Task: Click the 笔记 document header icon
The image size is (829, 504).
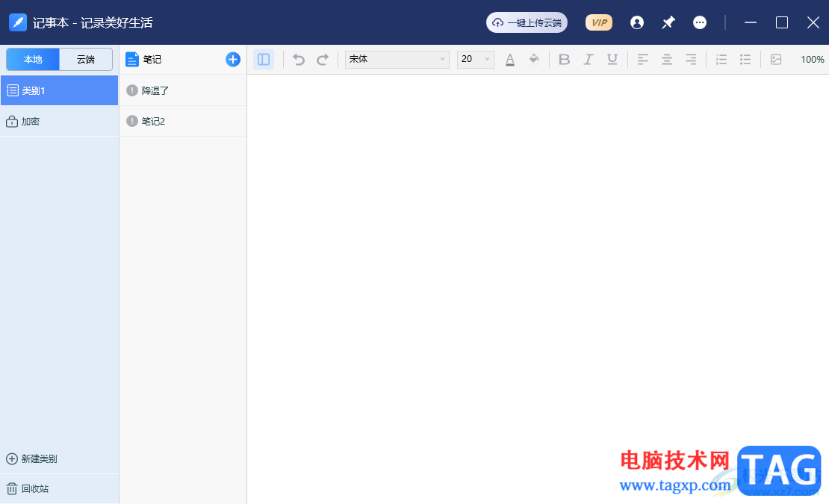Action: point(131,59)
